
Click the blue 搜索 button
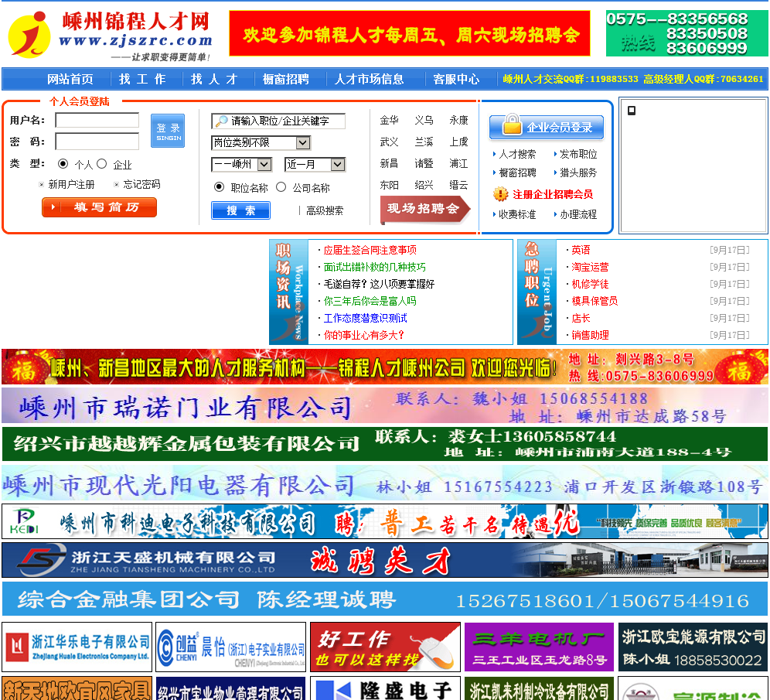tap(240, 210)
